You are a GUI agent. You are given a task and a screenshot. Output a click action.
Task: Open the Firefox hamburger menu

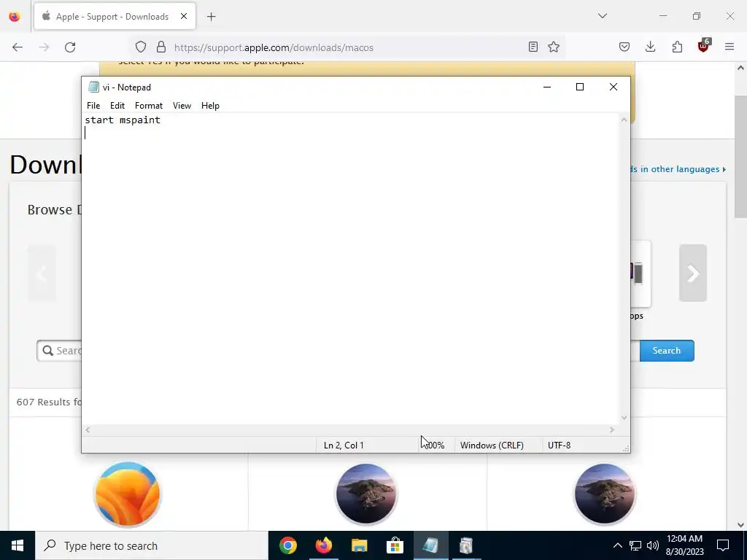click(729, 47)
